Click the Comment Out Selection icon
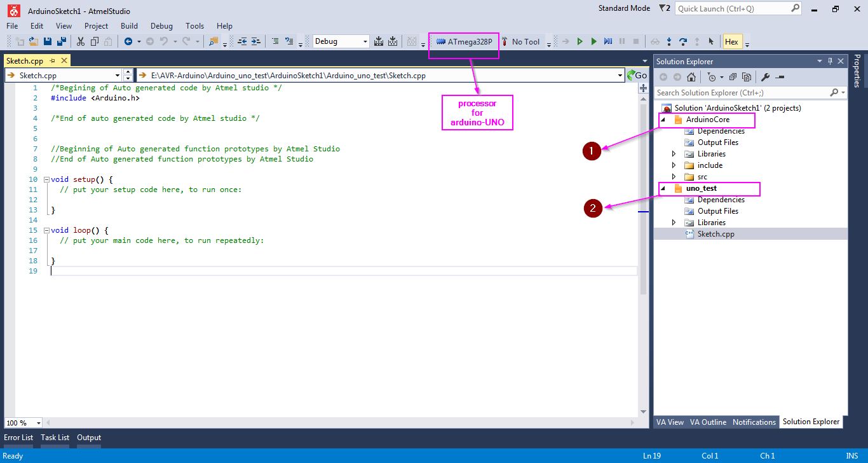Viewport: 868px width, 463px height. 275,41
